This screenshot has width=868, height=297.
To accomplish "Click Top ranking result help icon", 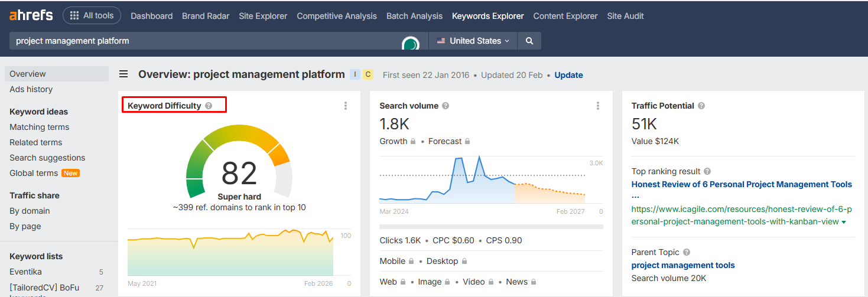I will (707, 171).
